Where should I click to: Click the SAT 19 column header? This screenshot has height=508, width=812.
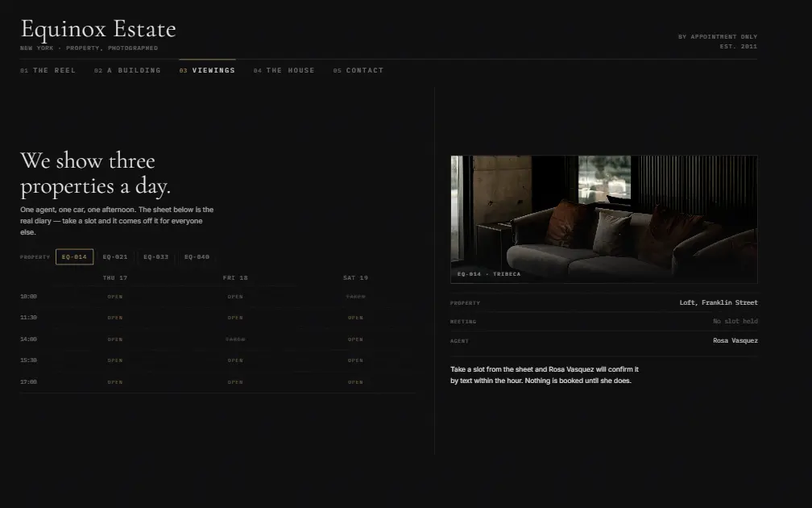point(355,278)
